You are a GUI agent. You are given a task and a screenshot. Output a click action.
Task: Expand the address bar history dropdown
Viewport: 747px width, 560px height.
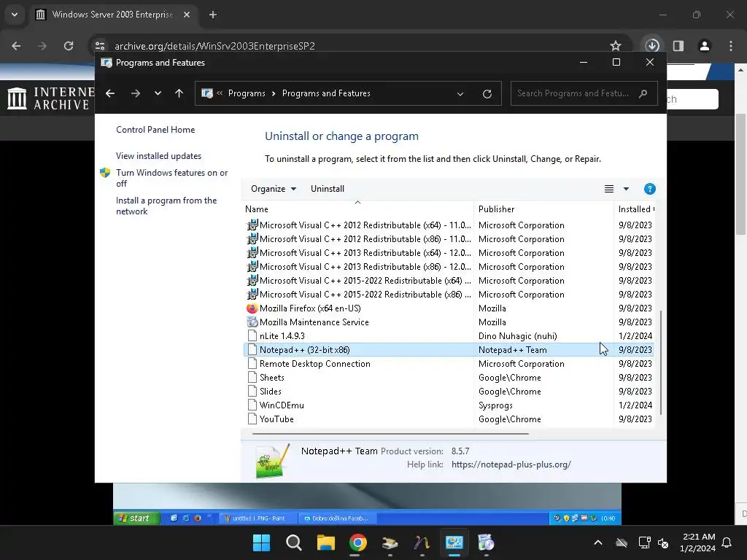[460, 94]
